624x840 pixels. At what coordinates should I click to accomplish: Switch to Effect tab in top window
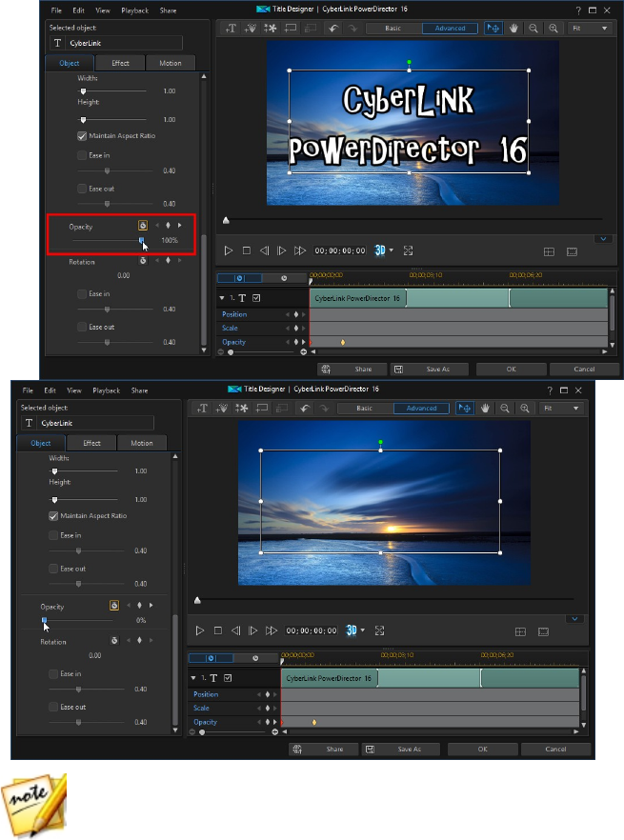tap(120, 63)
